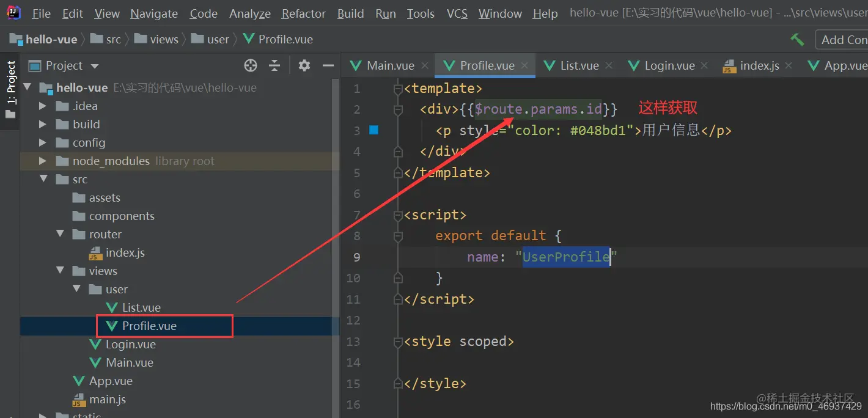
Task: Click the Vue icon beside App.vue in tree
Action: click(79, 381)
